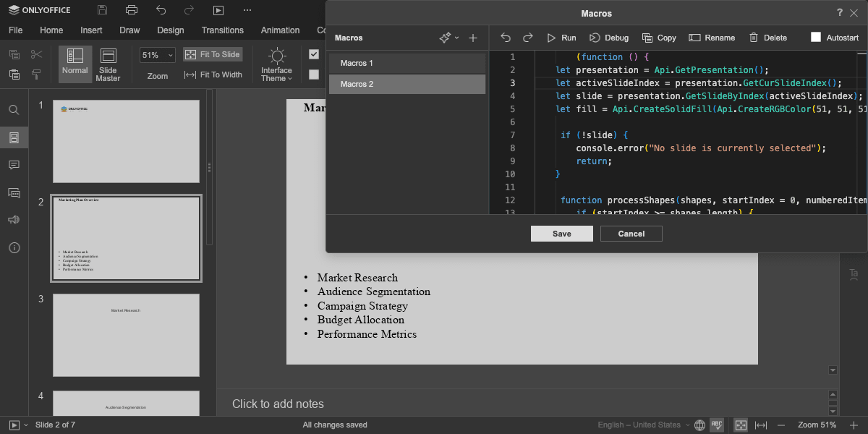Expand slideshow options arrow in status bar
The height and width of the screenshot is (434, 868).
26,425
